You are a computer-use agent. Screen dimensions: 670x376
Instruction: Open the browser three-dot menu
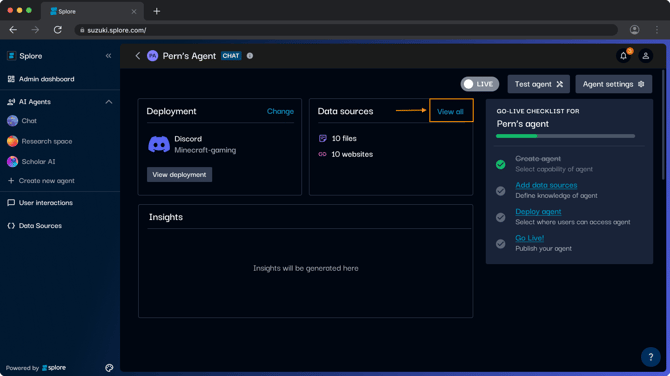pos(657,30)
